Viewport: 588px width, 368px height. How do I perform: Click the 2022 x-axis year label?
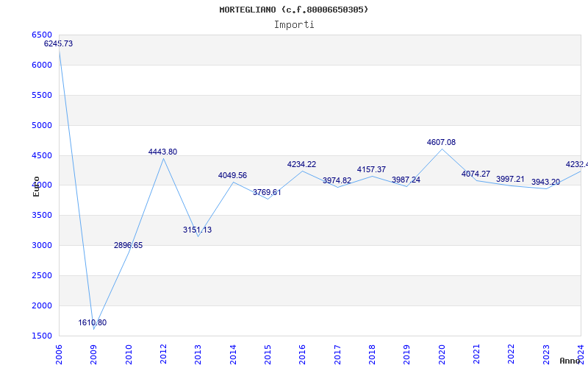(x=511, y=355)
